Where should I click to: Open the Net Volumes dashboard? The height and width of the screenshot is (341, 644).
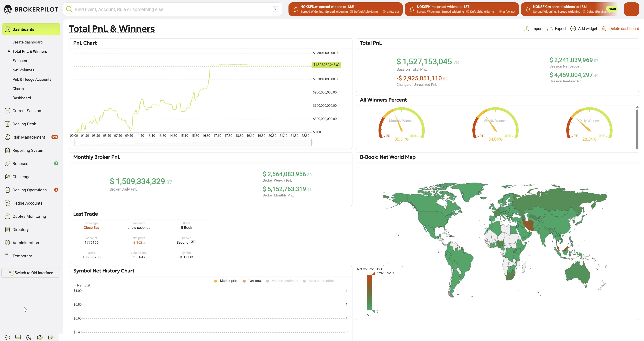coord(23,70)
